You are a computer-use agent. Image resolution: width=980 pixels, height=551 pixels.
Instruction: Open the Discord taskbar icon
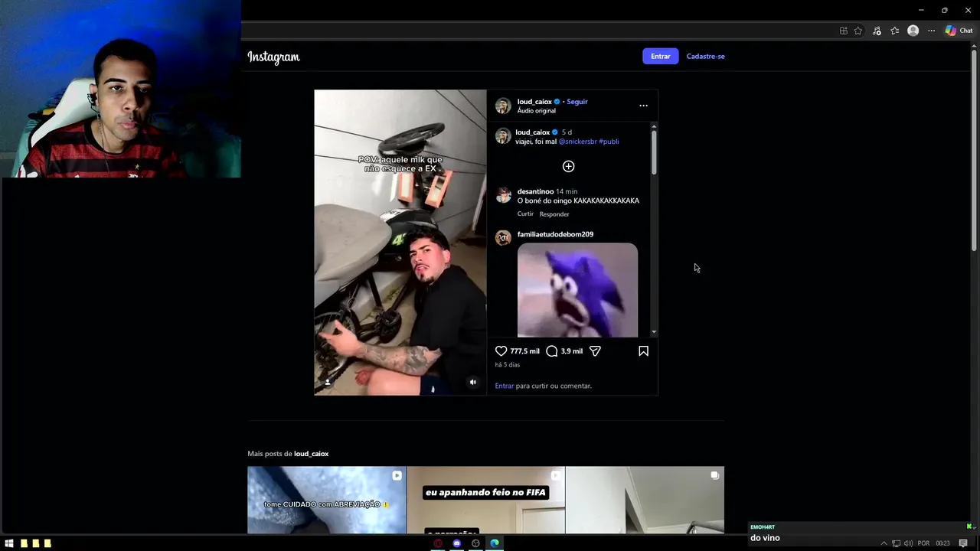point(457,543)
